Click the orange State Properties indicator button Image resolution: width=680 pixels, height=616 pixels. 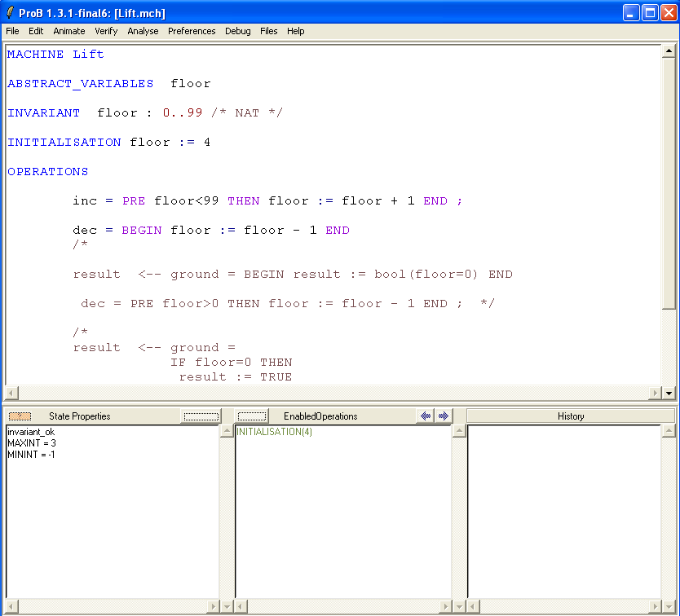20,416
